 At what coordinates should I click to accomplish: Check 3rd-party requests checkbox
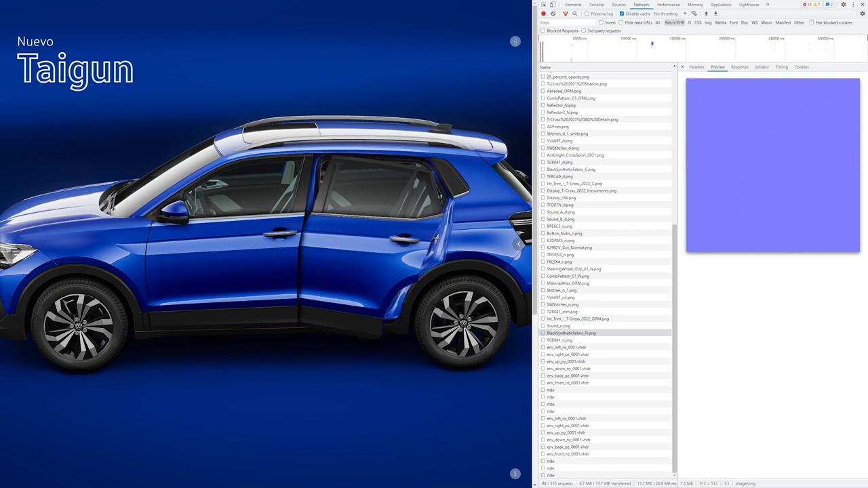(583, 30)
